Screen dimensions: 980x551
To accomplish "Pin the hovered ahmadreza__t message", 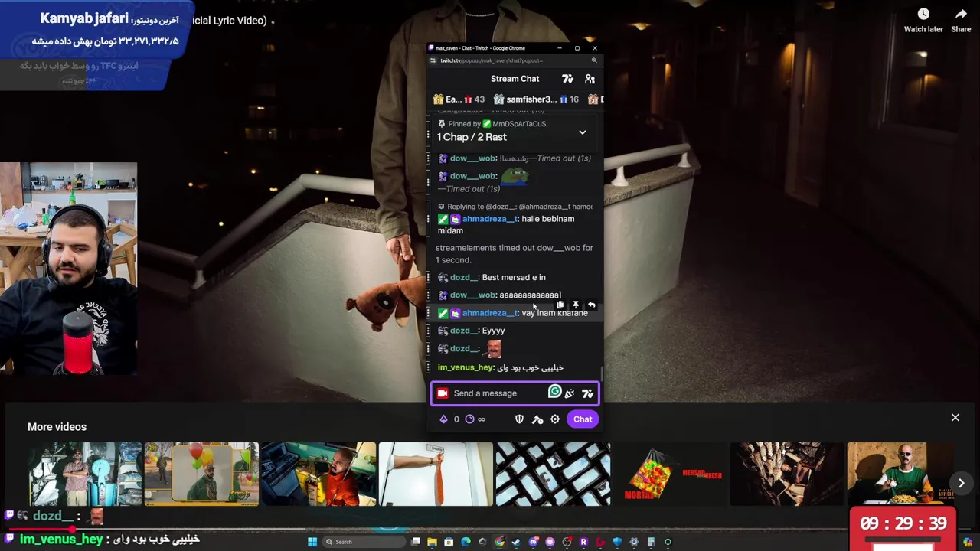I will pos(576,305).
